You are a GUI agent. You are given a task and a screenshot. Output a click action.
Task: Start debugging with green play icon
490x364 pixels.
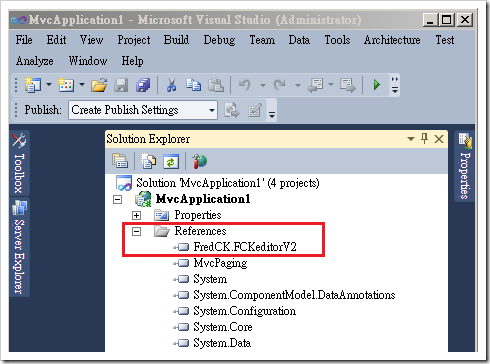click(377, 85)
